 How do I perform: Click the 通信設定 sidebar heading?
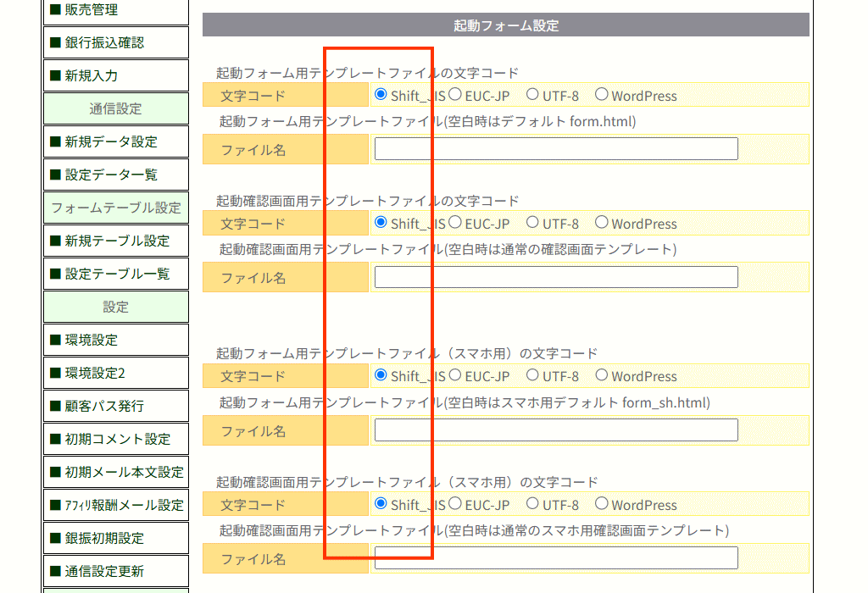115,108
